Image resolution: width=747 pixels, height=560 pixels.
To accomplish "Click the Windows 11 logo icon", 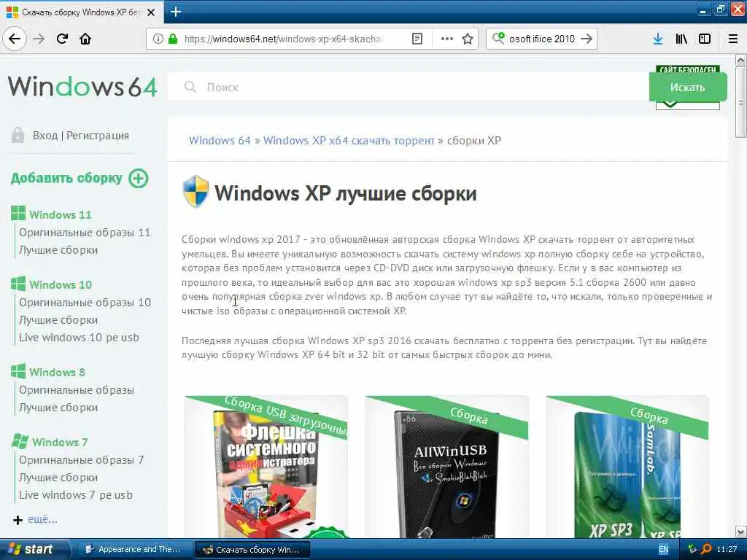I will click(18, 214).
